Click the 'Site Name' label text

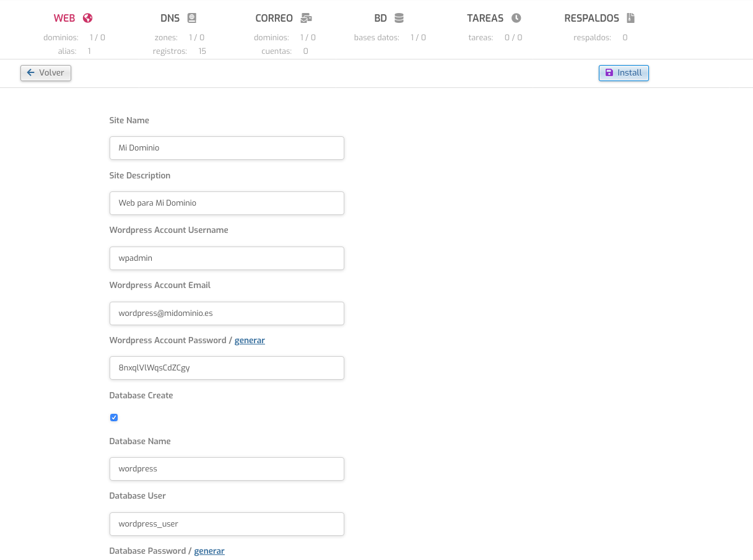point(129,120)
